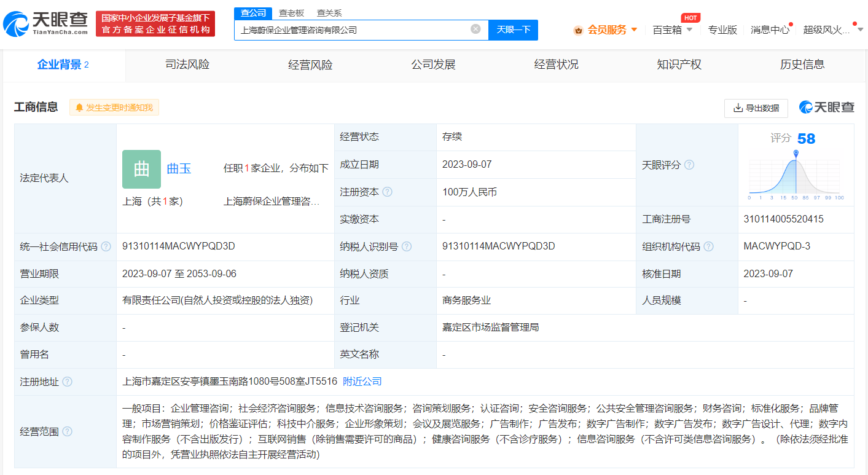This screenshot has width=868, height=475.
Task: Click the help icon next to 纳税人识别号
Action: (x=406, y=246)
